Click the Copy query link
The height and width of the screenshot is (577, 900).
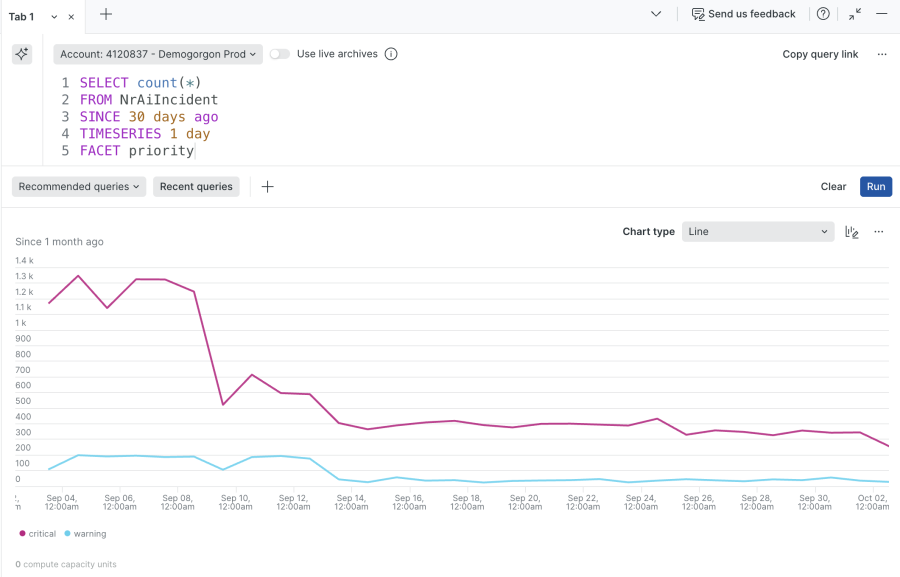(x=820, y=54)
